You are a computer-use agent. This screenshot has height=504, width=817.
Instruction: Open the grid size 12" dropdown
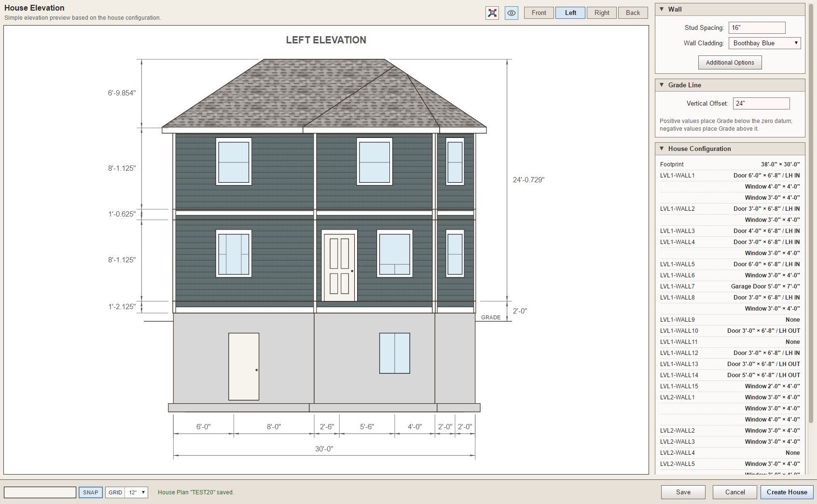(137, 492)
